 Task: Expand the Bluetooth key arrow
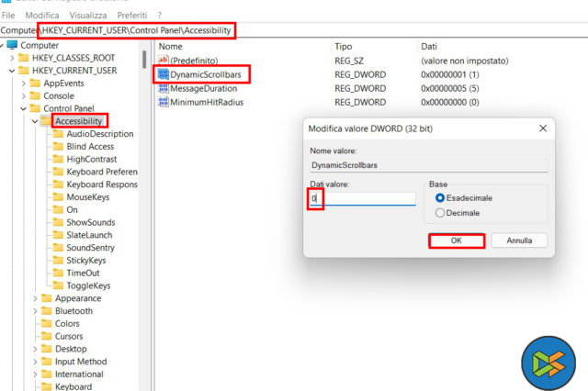(x=35, y=311)
